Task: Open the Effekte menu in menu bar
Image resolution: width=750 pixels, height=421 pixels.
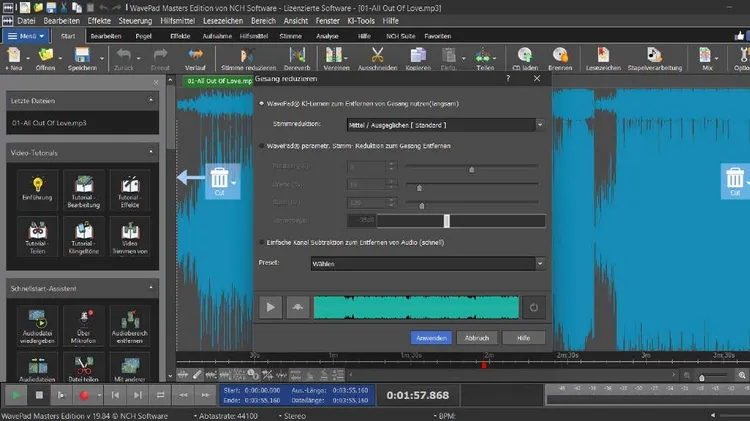Action: pos(99,19)
